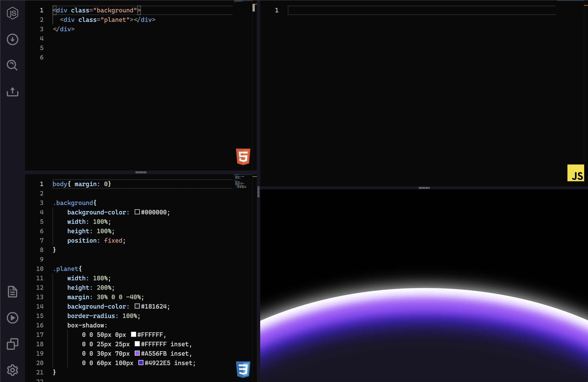Click the white swatch on line 17

point(133,334)
